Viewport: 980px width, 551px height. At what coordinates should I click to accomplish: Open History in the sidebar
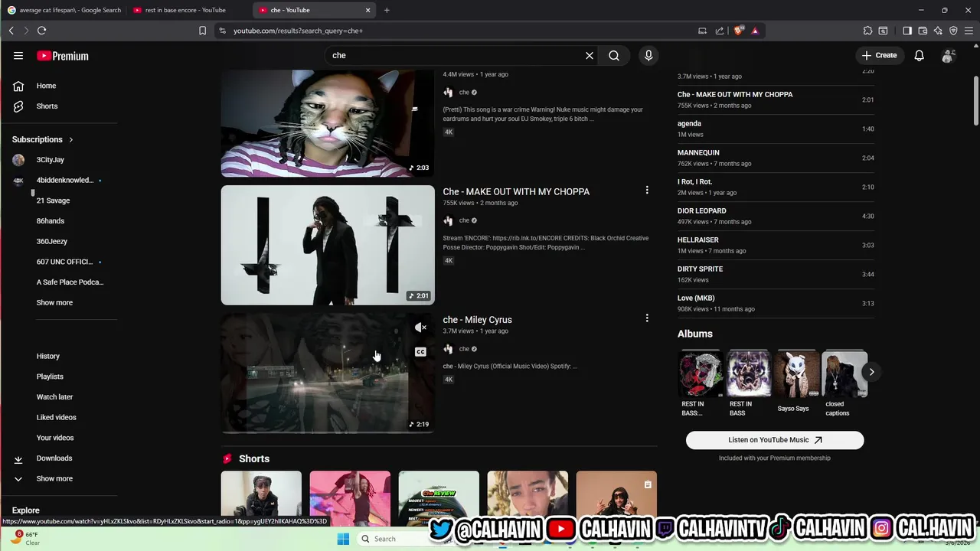(47, 356)
